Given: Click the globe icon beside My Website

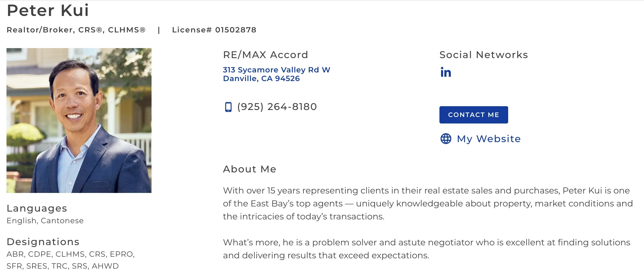Looking at the screenshot, I should point(446,139).
